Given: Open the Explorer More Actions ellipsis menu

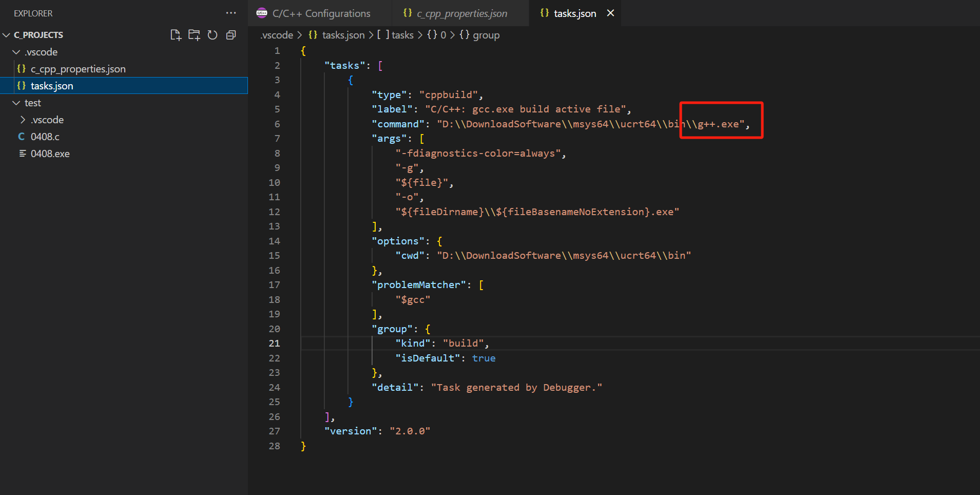Looking at the screenshot, I should click(x=230, y=13).
